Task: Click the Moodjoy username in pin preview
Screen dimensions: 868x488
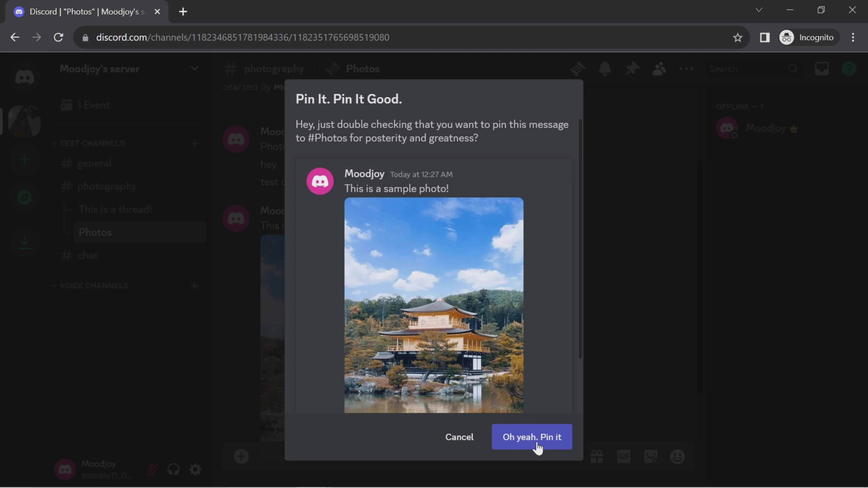Action: [364, 174]
